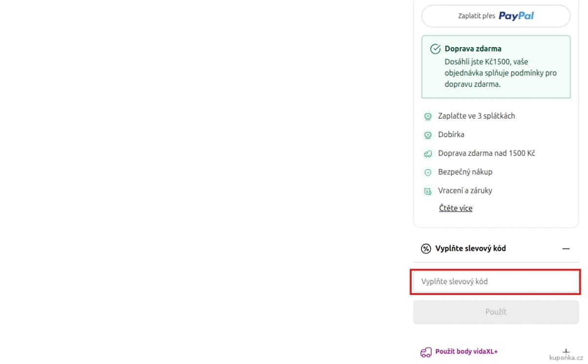Click the Vracení a záruky text
The image size is (588, 364).
coord(465,191)
